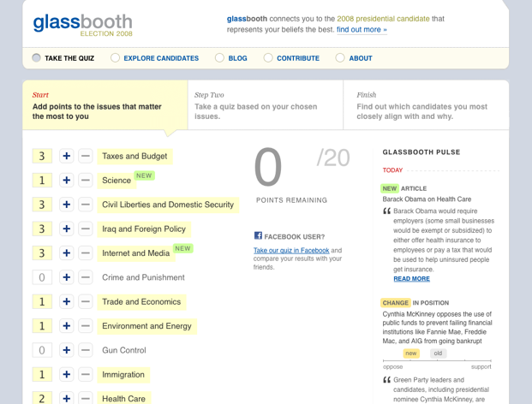Click the new position marker on scale
Screen dimensions: 532x404
tap(411, 353)
